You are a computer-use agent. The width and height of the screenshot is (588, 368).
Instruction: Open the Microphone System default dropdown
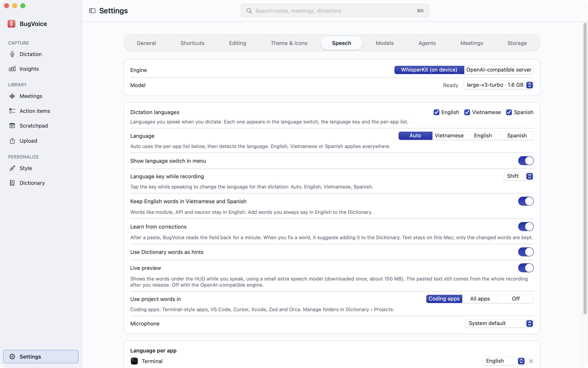(x=499, y=323)
